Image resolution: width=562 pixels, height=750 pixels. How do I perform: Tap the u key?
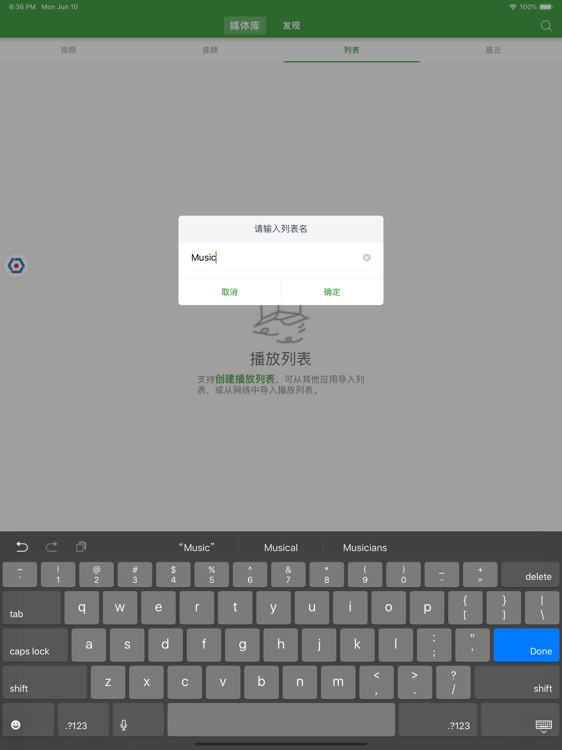click(312, 607)
